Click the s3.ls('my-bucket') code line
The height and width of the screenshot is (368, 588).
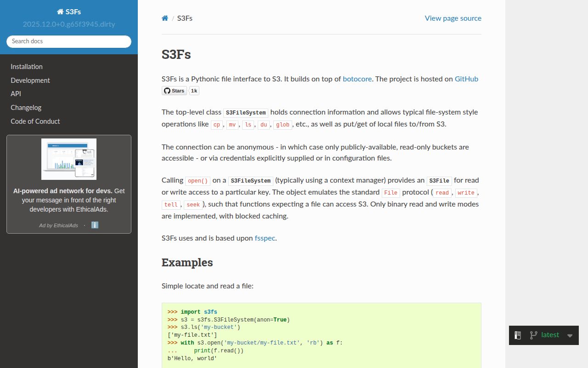[x=204, y=328]
